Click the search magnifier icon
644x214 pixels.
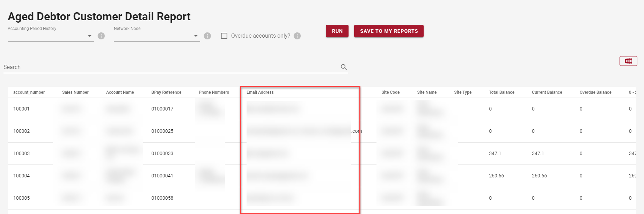click(344, 67)
